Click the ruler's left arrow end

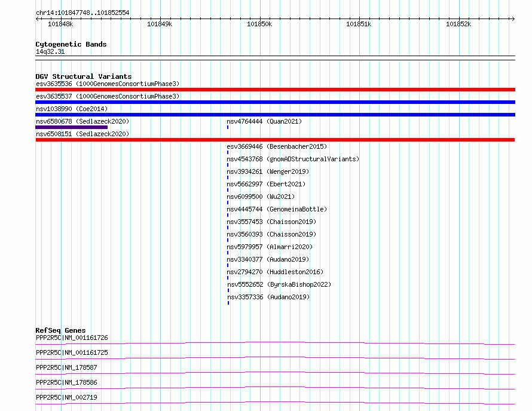(x=37, y=19)
